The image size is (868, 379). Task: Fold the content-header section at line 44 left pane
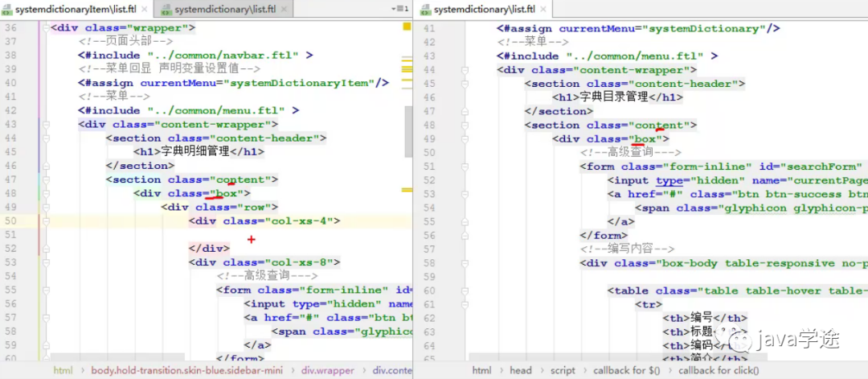[46, 138]
